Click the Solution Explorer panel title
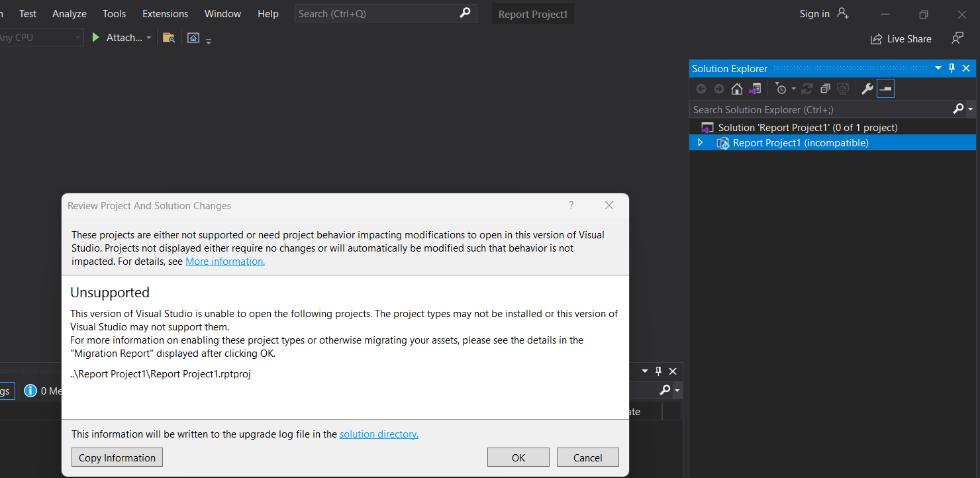 tap(730, 68)
